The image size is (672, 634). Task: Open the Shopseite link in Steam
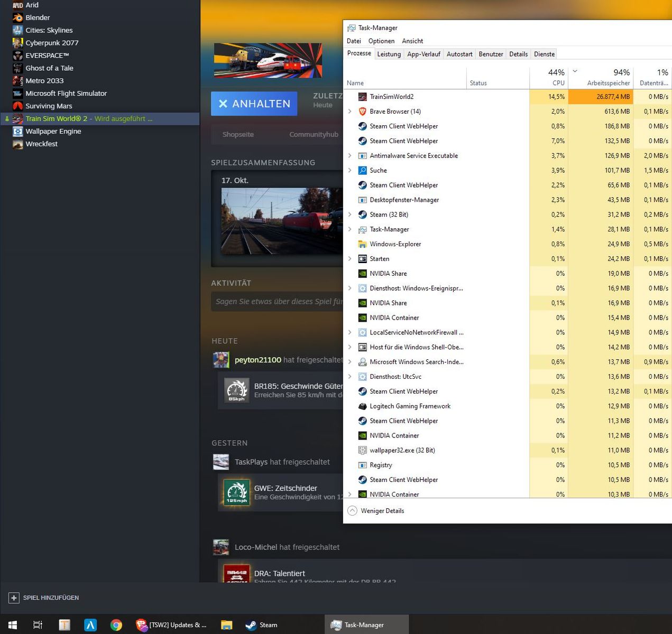(x=238, y=134)
